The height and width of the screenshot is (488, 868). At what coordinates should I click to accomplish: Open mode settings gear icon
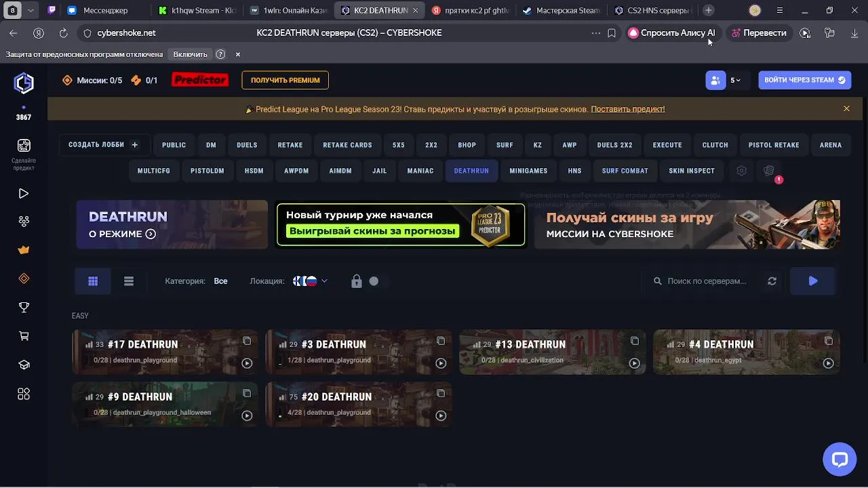[x=741, y=171]
